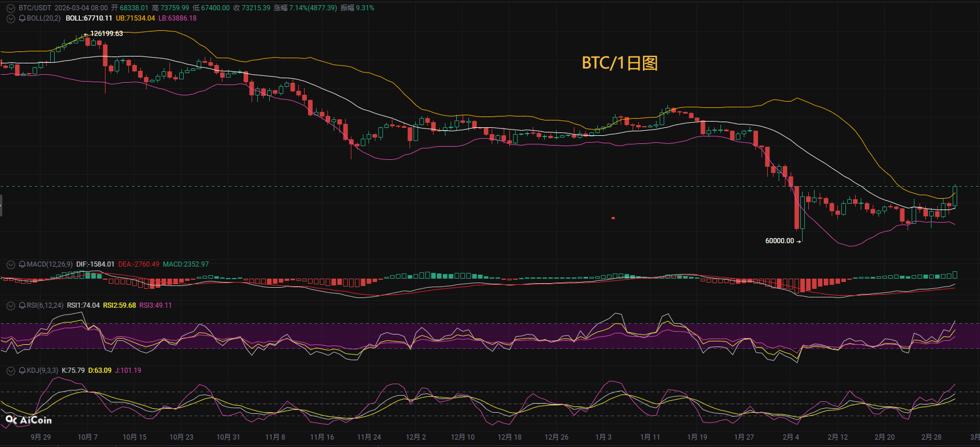Click the KDJ panel chevron icon

10,371
